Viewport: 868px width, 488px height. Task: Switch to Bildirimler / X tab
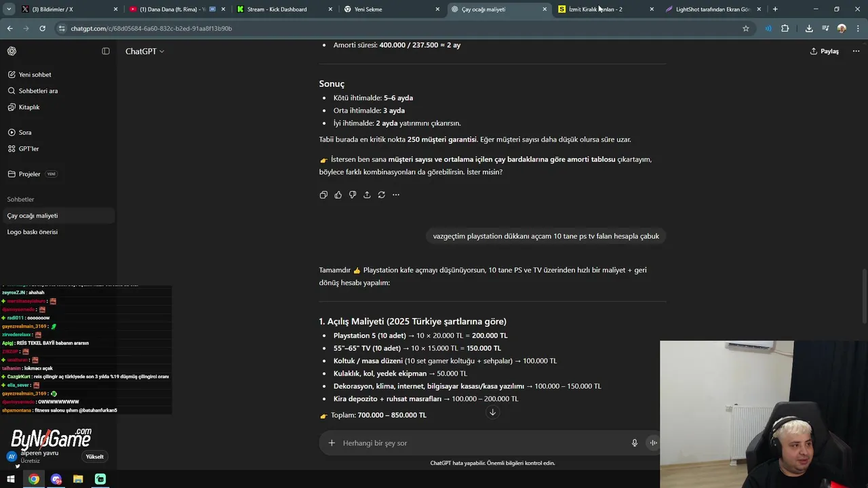click(x=70, y=9)
